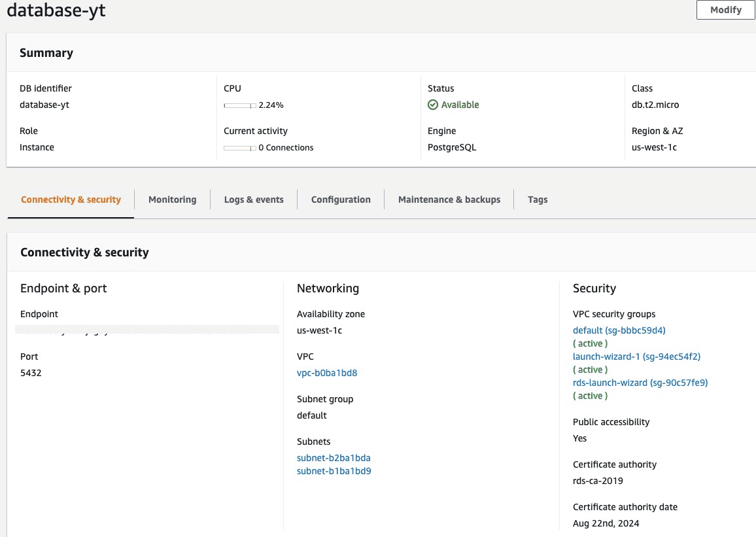Open the Logs & events tab
This screenshot has width=756, height=537.
pyautogui.click(x=254, y=199)
